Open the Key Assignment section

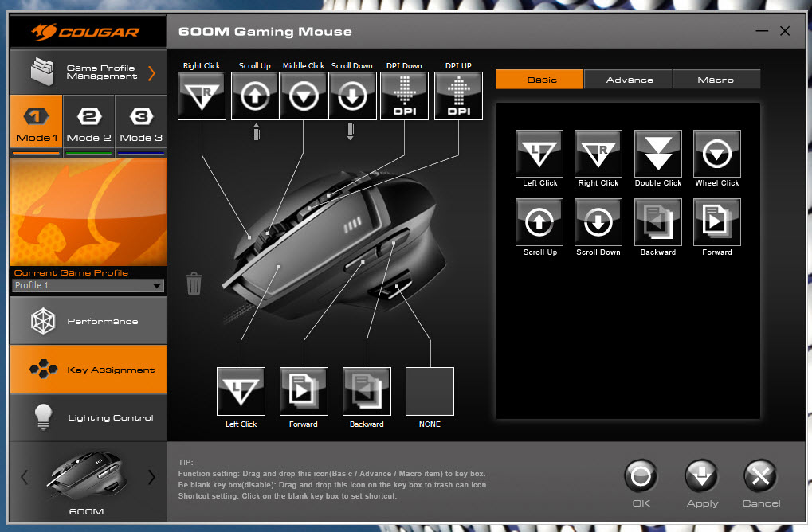click(88, 370)
